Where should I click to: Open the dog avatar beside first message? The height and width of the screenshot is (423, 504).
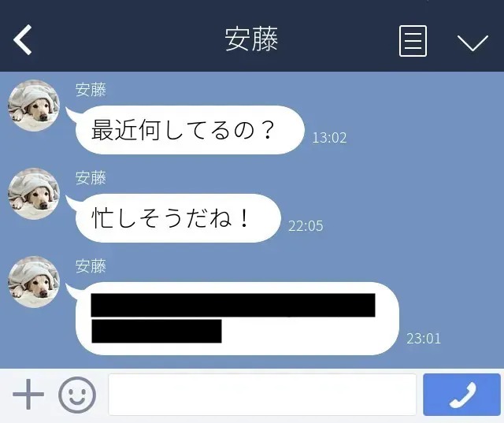pyautogui.click(x=34, y=106)
